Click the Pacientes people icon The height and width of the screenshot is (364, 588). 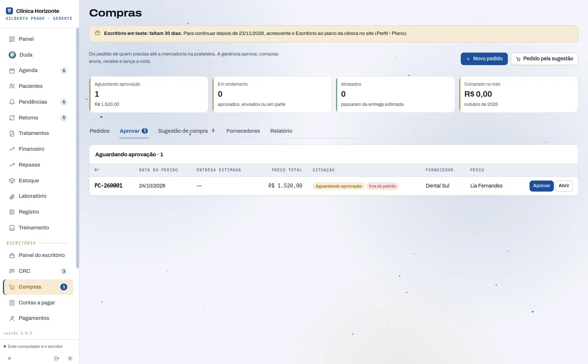pyautogui.click(x=12, y=86)
